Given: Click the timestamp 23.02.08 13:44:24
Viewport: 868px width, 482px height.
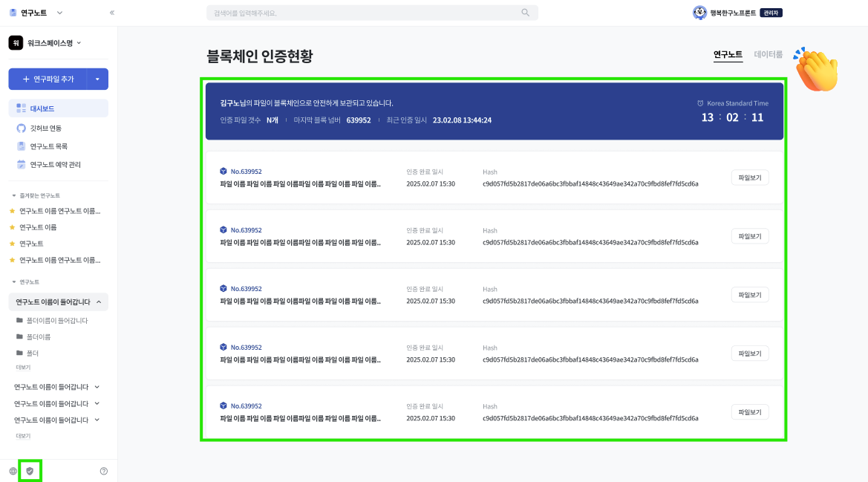Looking at the screenshot, I should pyautogui.click(x=463, y=120).
